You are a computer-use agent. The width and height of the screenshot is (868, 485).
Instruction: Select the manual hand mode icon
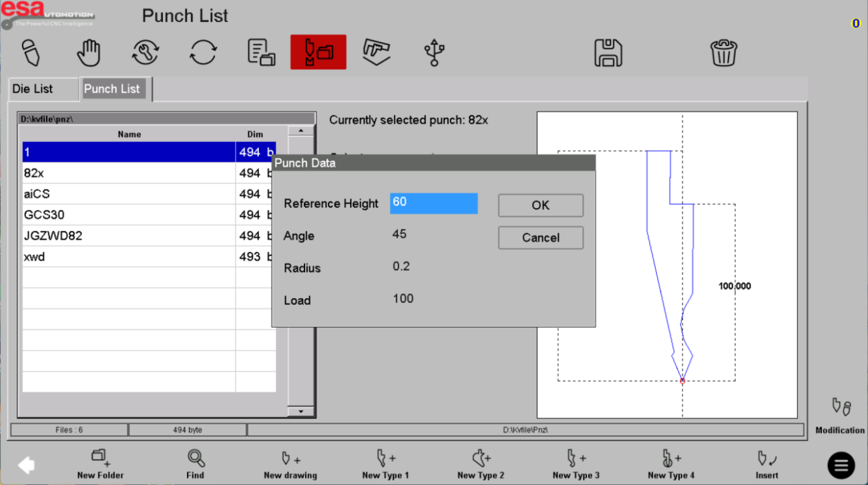tap(88, 53)
